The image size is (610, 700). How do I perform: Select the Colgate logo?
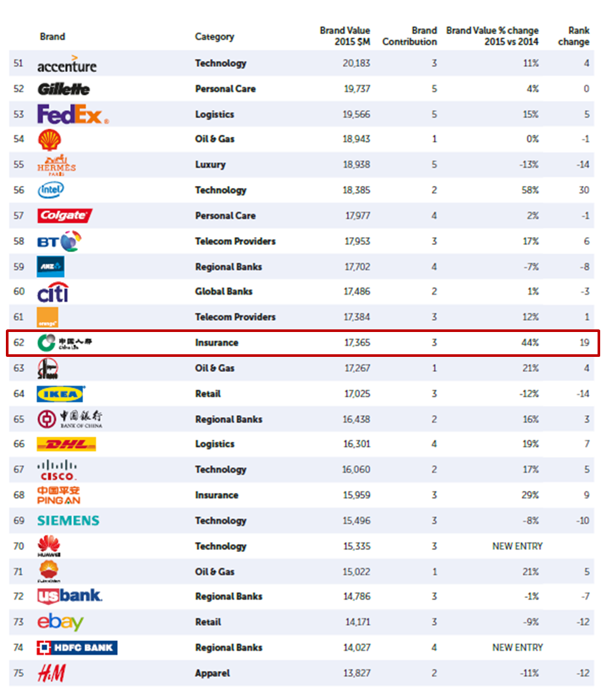(x=65, y=215)
